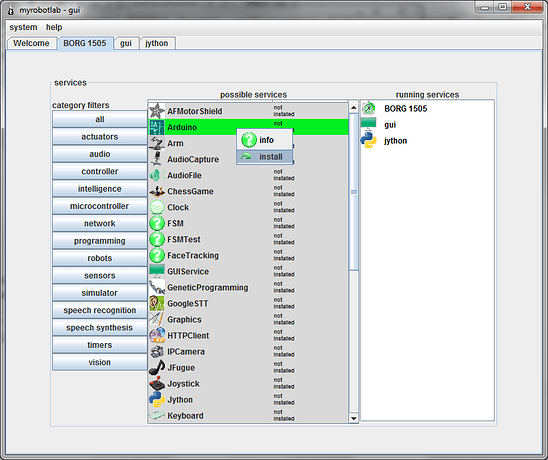Click the AFMotorShield star icon
Viewport: 548px width, 460px height.
click(x=157, y=111)
